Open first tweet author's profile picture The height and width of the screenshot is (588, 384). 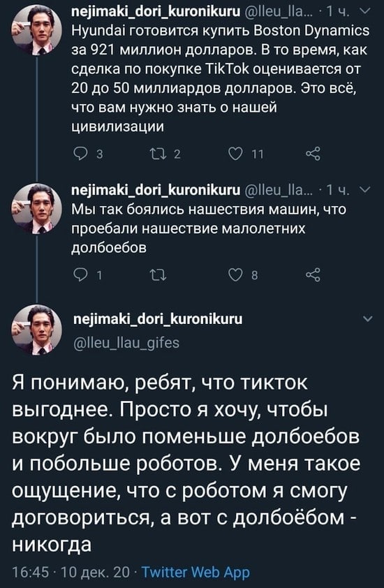[x=37, y=30]
